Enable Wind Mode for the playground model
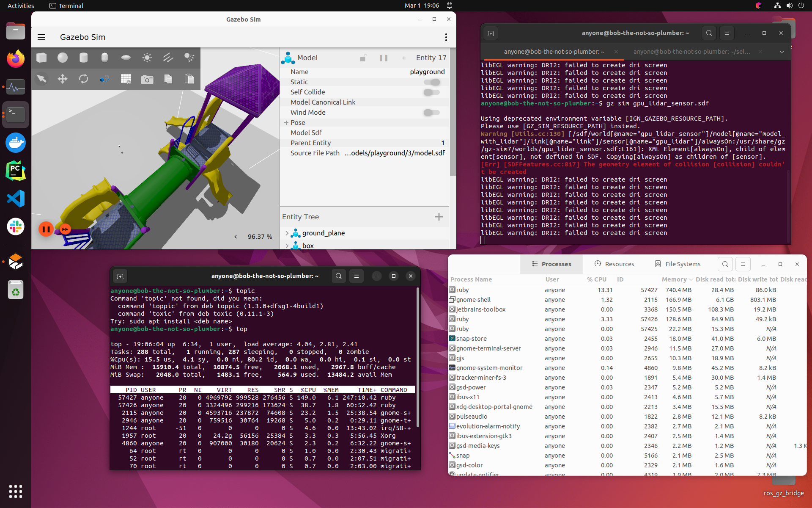The width and height of the screenshot is (812, 508). click(x=431, y=113)
